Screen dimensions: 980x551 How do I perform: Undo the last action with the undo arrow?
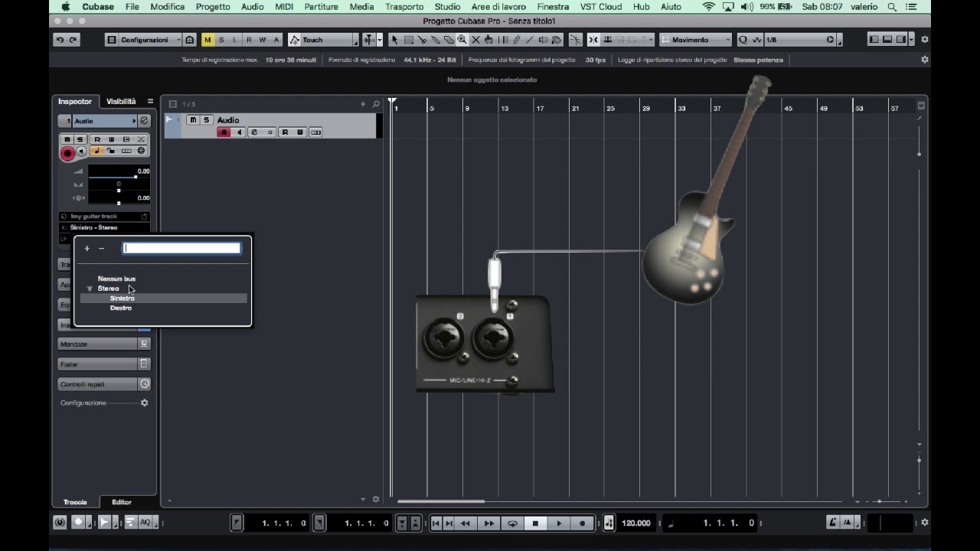60,40
